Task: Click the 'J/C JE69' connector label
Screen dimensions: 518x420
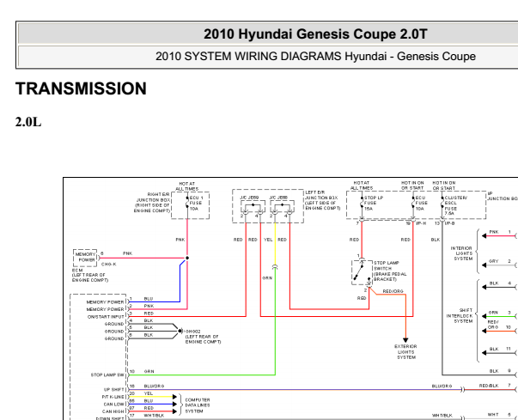Action: point(249,198)
